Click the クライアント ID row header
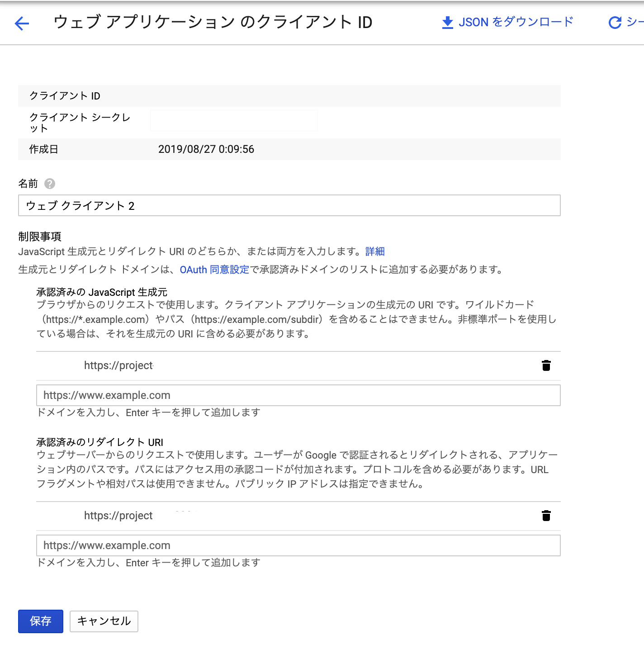The width and height of the screenshot is (644, 654). (x=65, y=96)
